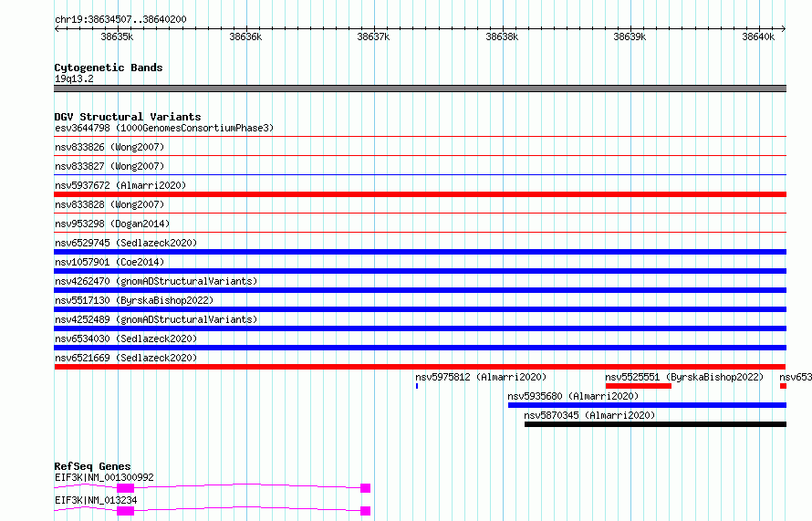This screenshot has width=812, height=521.
Task: Click the EIF3K|NM_001300992 gene label
Action: click(x=104, y=477)
